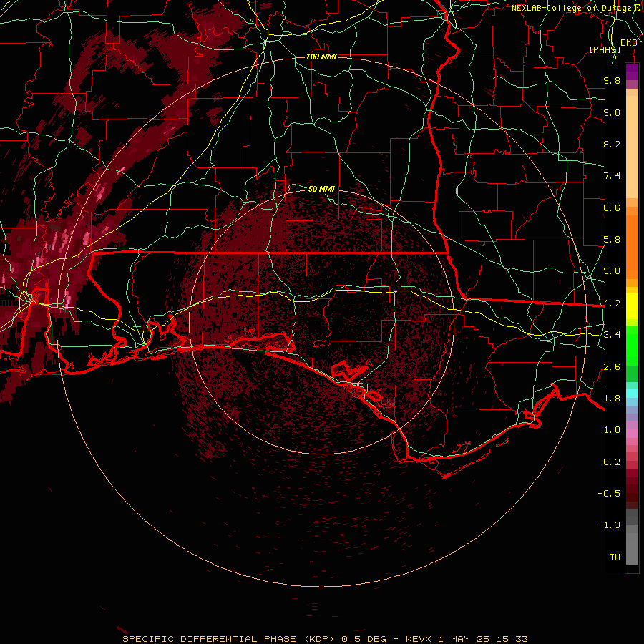The height and width of the screenshot is (644, 644).
Task: Click the 1.8 value on the scale
Action: click(x=612, y=399)
